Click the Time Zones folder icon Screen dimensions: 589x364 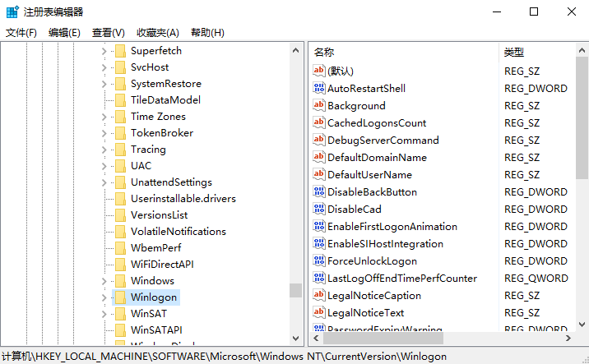[120, 117]
